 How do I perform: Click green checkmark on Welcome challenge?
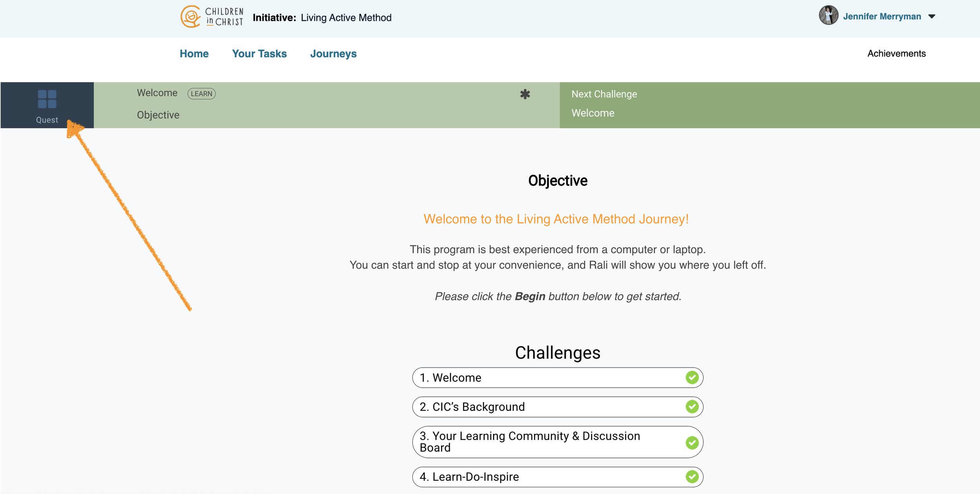(x=692, y=377)
